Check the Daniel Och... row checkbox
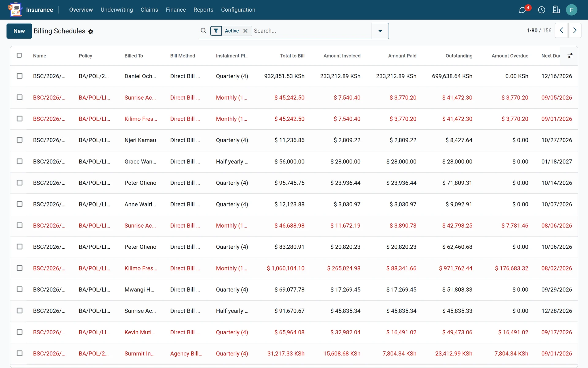588x368 pixels. pos(20,76)
